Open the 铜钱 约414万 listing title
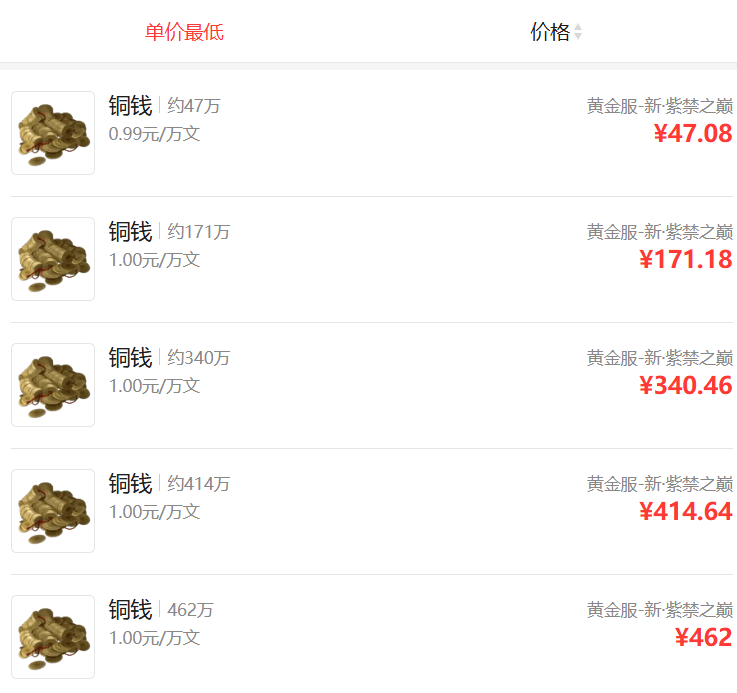The width and height of the screenshot is (737, 693). [x=169, y=483]
